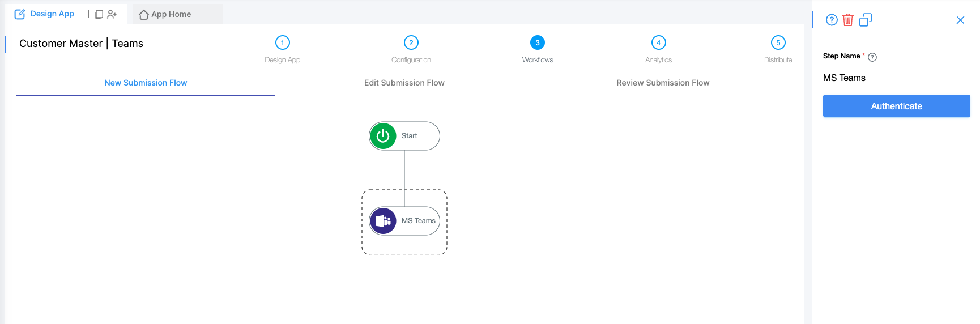The height and width of the screenshot is (324, 980).
Task: Click the red trash delete step icon
Action: 847,20
